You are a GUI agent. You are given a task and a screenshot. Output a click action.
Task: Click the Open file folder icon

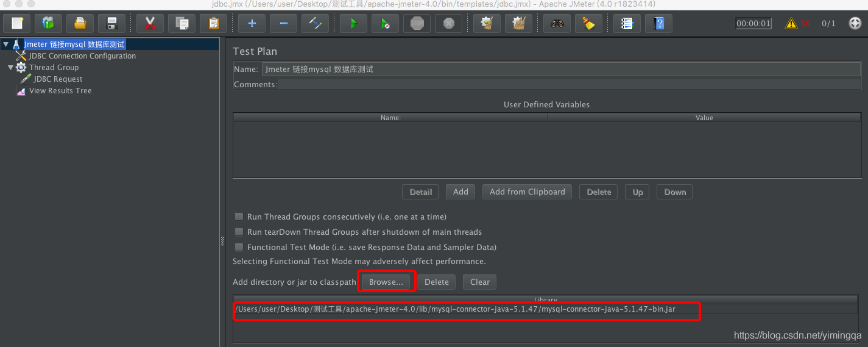80,24
